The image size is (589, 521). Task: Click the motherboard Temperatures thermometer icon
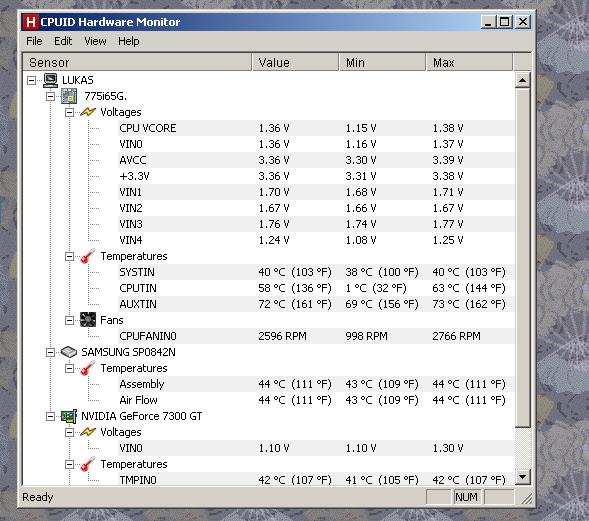88,256
